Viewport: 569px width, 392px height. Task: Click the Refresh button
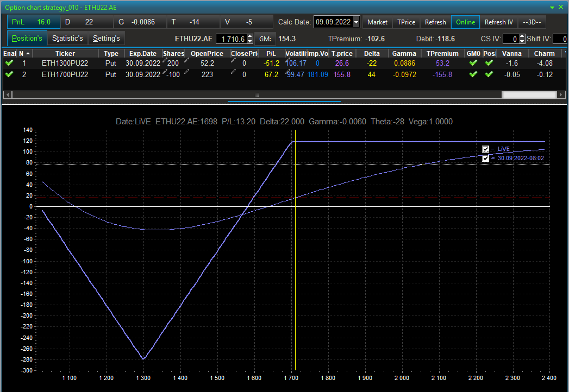pyautogui.click(x=435, y=22)
